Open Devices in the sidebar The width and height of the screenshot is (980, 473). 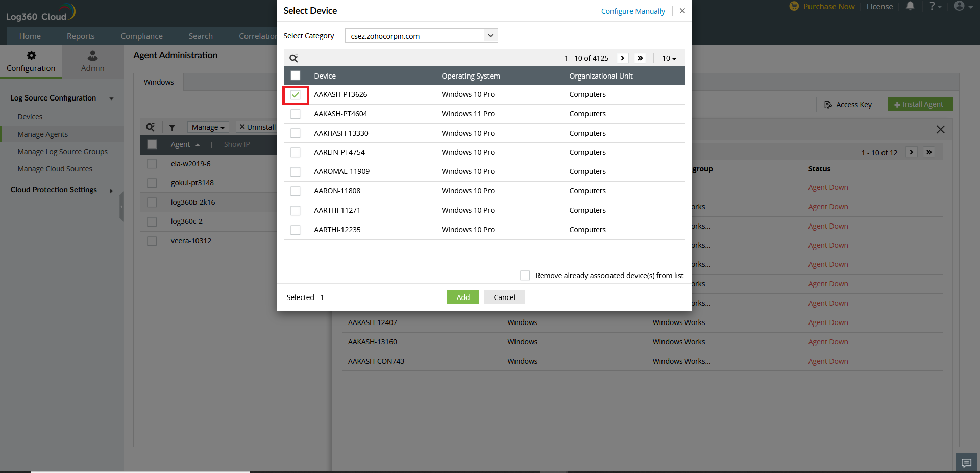coord(30,117)
